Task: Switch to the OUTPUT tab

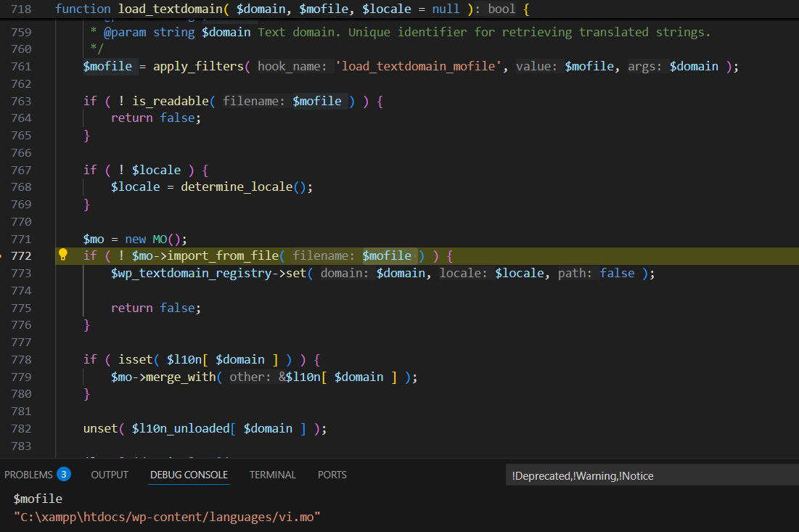Action: point(110,475)
